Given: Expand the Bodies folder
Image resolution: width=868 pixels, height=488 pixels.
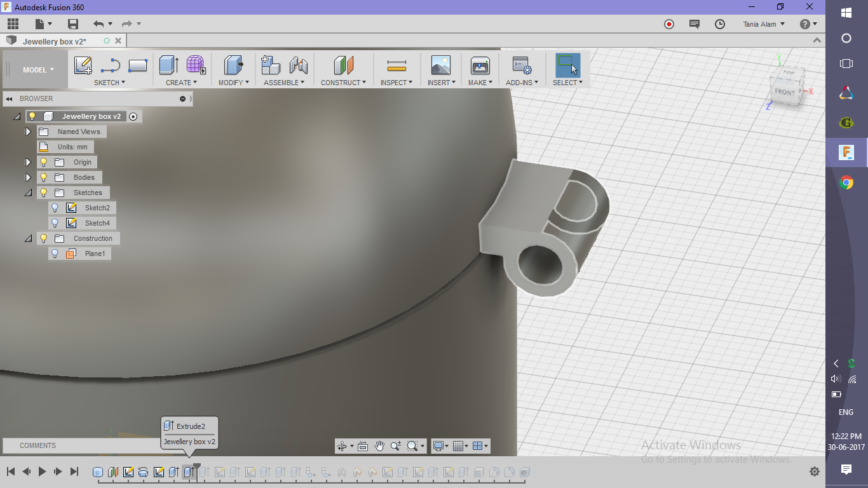Looking at the screenshot, I should click(x=28, y=177).
